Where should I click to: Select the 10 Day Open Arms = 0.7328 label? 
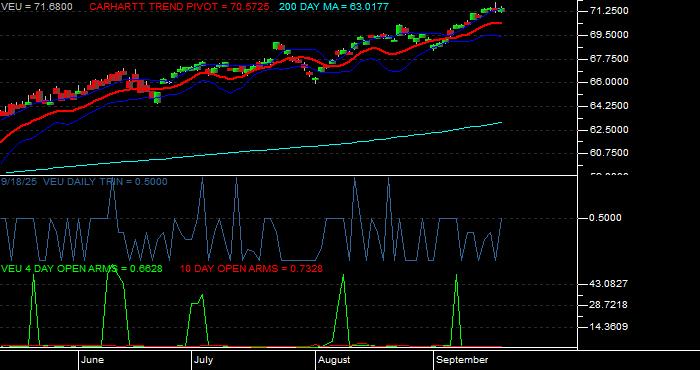tap(251, 269)
